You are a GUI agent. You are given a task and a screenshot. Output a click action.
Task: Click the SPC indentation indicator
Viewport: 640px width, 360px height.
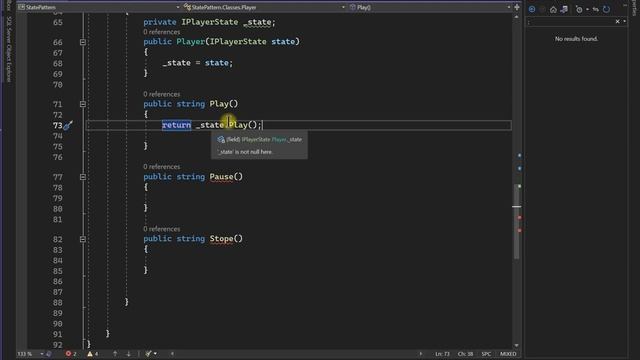point(486,354)
